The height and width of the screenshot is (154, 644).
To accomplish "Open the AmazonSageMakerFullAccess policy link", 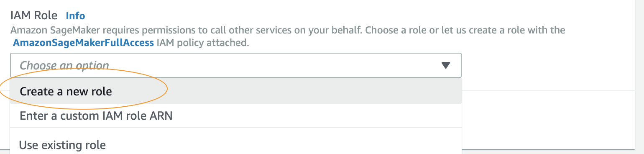I will (x=84, y=43).
